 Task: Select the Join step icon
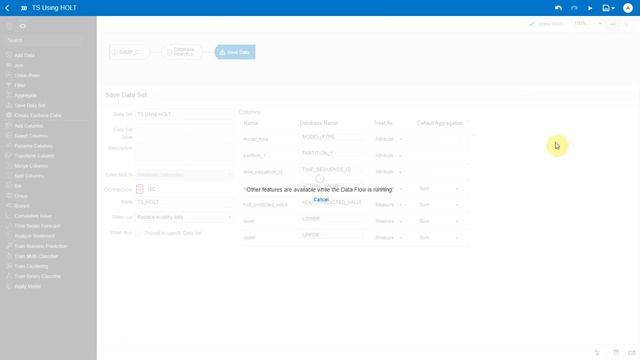[x=9, y=65]
